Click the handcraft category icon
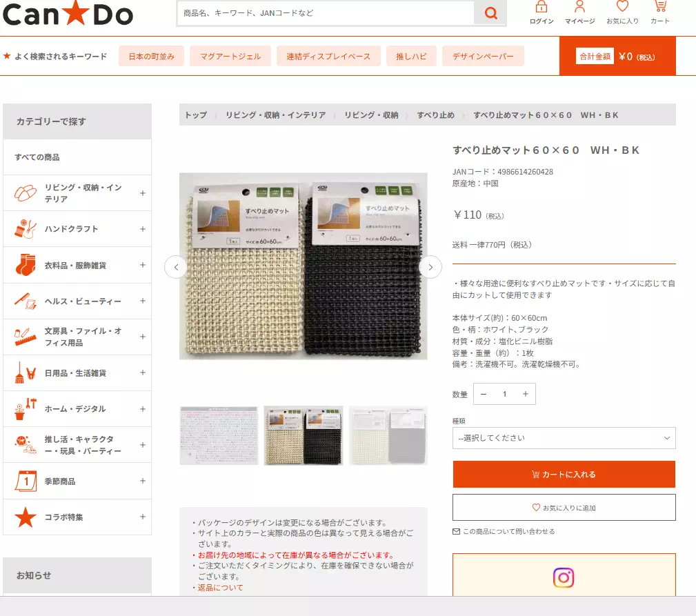The height and width of the screenshot is (616, 696). (26, 229)
